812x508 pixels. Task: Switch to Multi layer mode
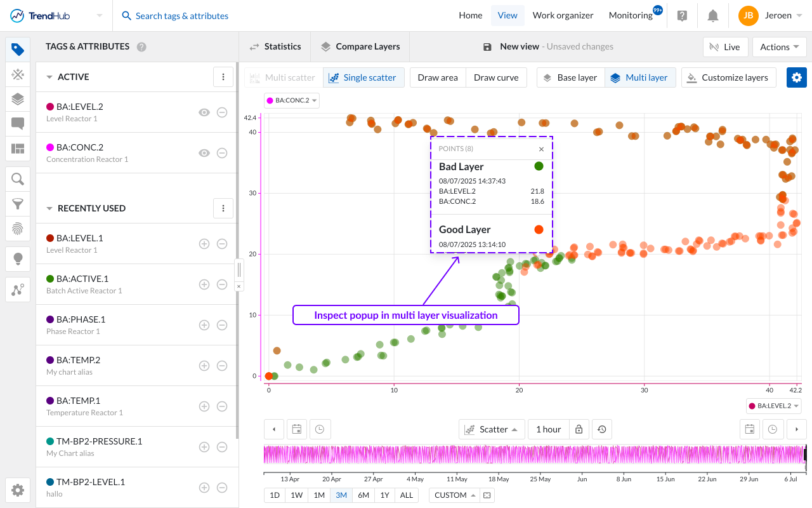coord(640,77)
